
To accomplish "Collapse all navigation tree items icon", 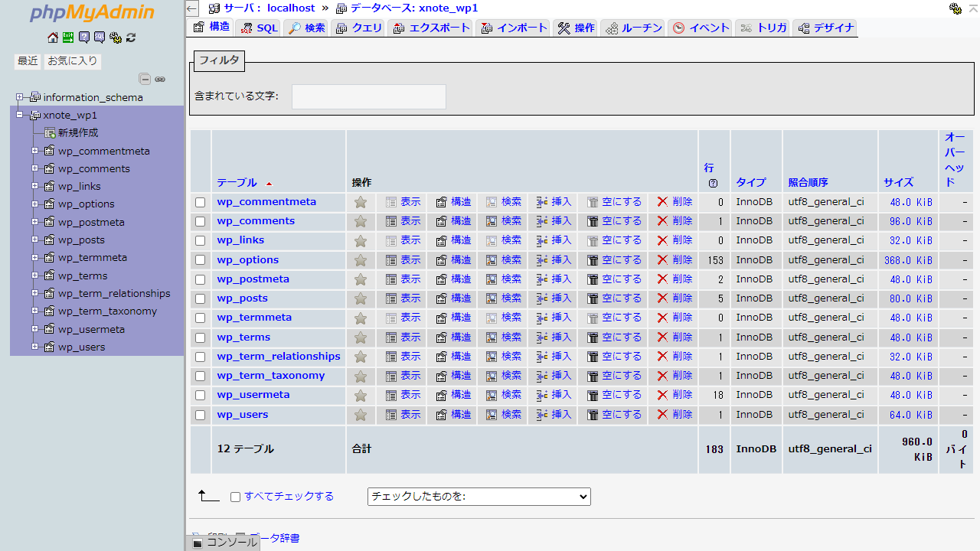I will click(x=145, y=79).
